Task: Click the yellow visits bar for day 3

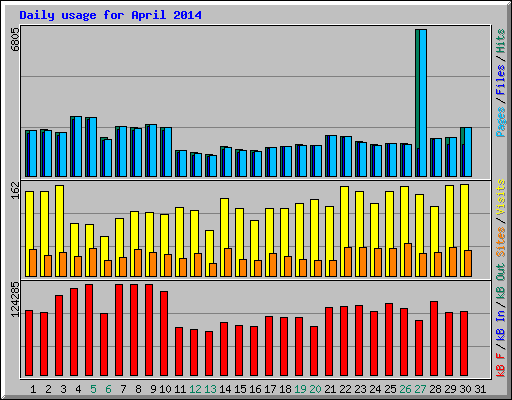Action: (59, 231)
